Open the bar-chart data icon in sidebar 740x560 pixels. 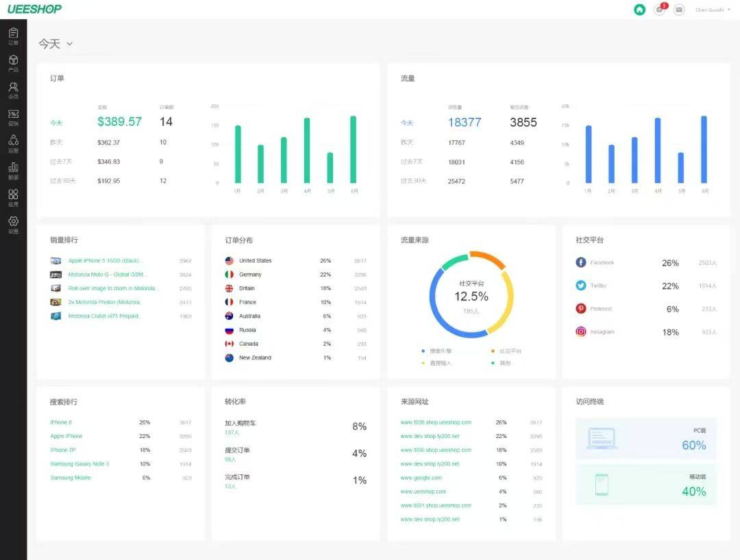click(x=13, y=170)
